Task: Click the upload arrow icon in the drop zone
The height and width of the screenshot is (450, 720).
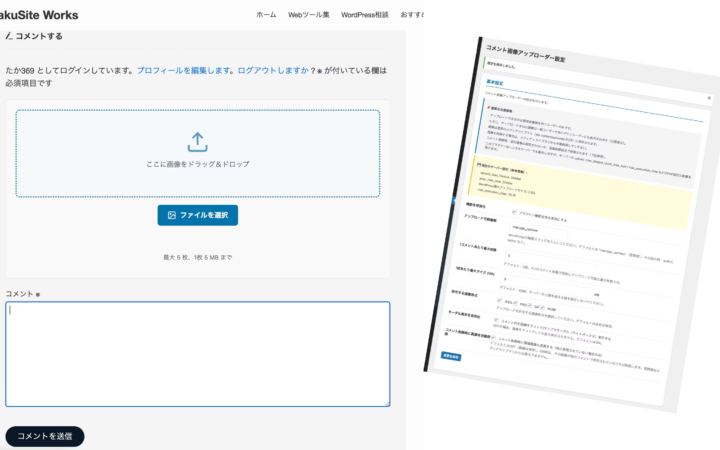Action: click(x=197, y=142)
